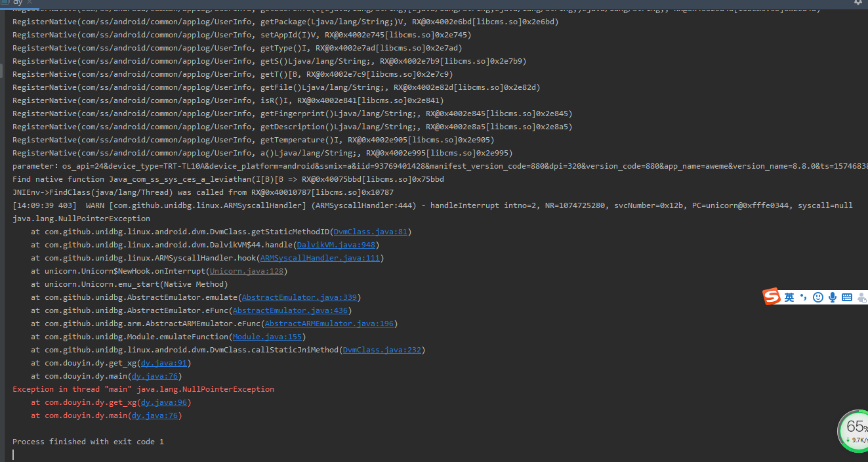Image resolution: width=868 pixels, height=462 pixels.
Task: Open the Unicorn.java:128 link
Action: pos(247,271)
